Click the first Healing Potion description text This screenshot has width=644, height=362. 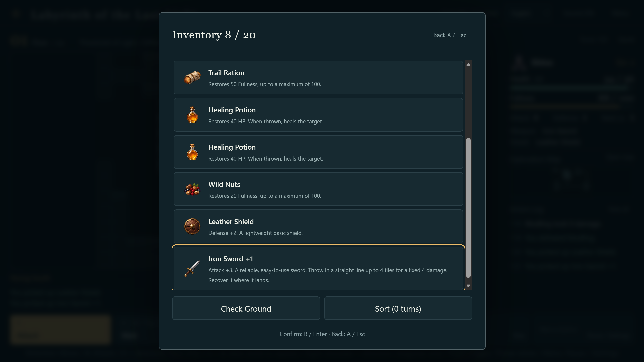click(266, 121)
